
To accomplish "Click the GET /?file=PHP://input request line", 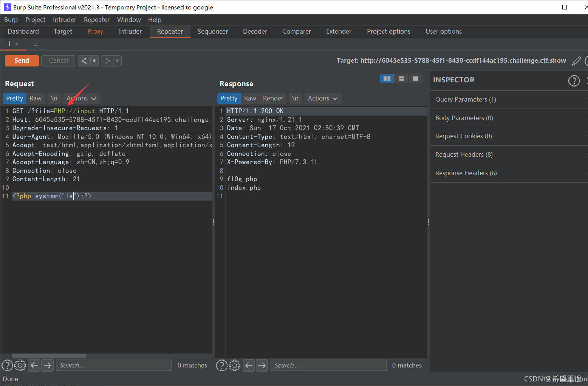I will (x=71, y=111).
